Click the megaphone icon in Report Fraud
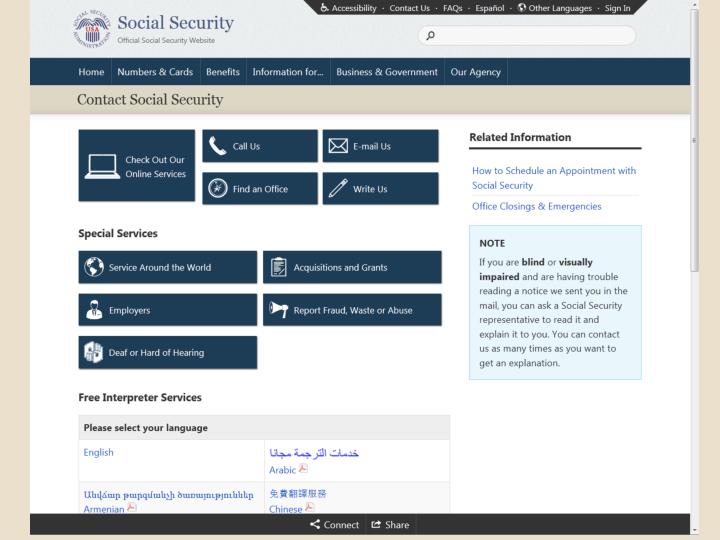The width and height of the screenshot is (720, 540). 278,309
